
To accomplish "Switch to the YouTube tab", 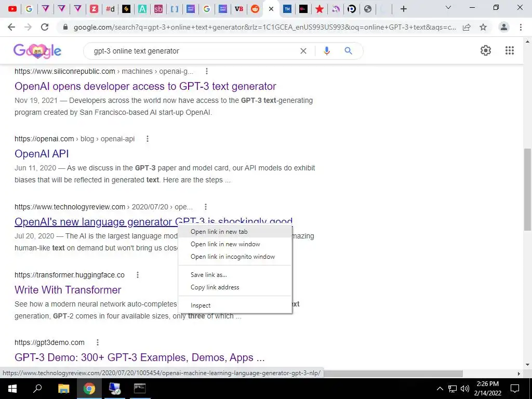I will 12,9.
